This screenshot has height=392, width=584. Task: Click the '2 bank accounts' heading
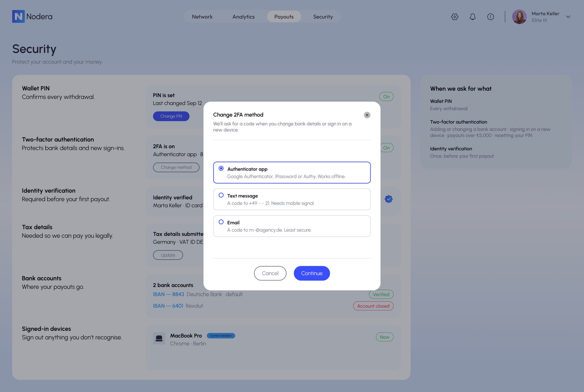tap(173, 285)
